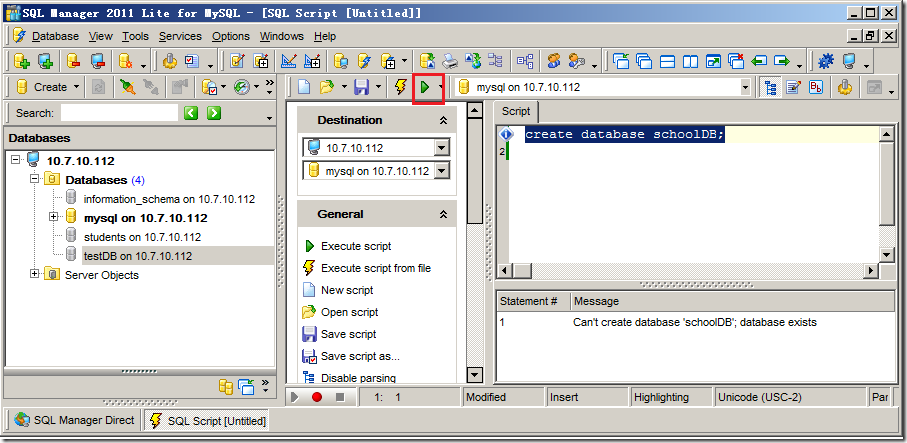This screenshot has height=443, width=907.
Task: Click the Unregister host monitor icon
Action: point(97,61)
